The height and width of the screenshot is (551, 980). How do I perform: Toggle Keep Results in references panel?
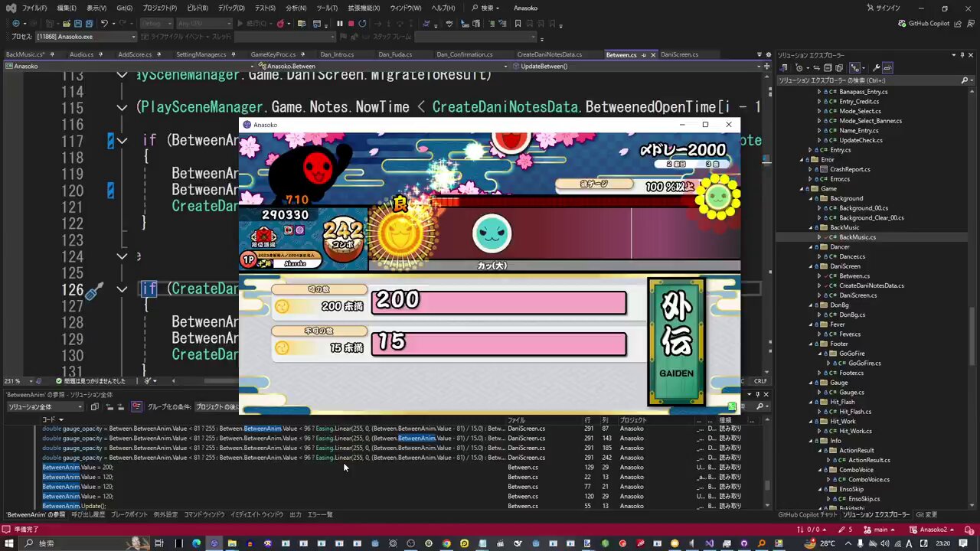pos(137,407)
